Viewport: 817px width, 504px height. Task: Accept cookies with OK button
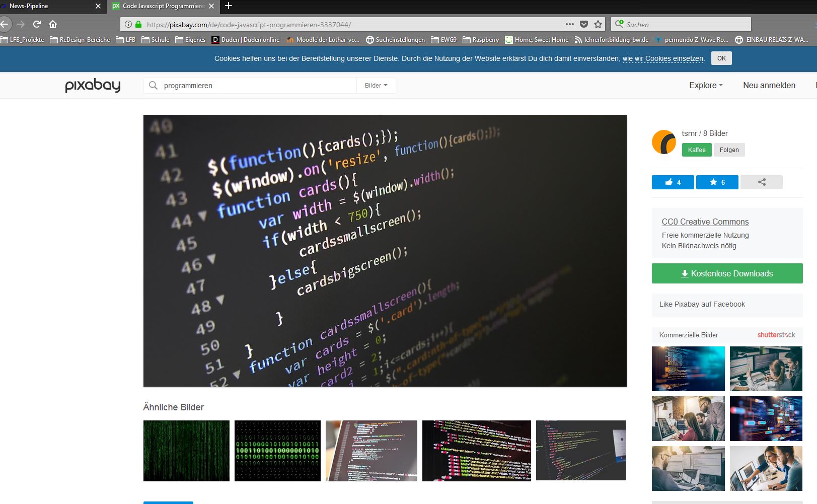tap(721, 58)
